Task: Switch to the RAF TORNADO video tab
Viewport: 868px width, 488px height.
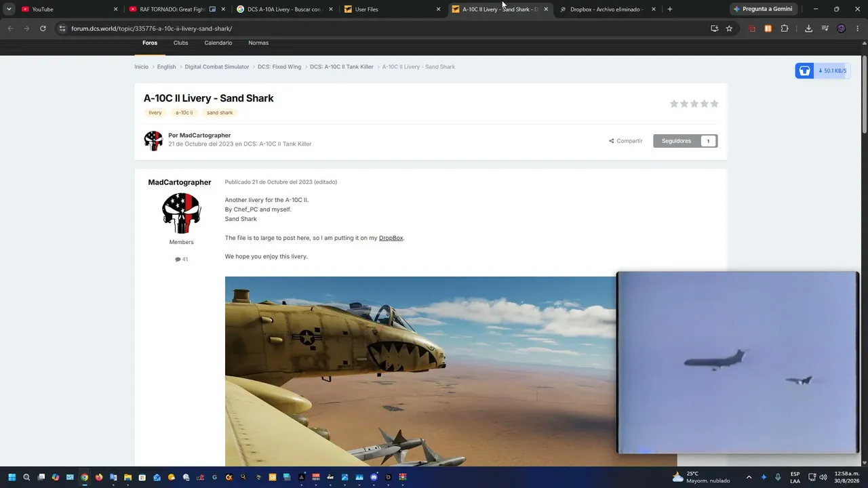Action: (x=176, y=9)
